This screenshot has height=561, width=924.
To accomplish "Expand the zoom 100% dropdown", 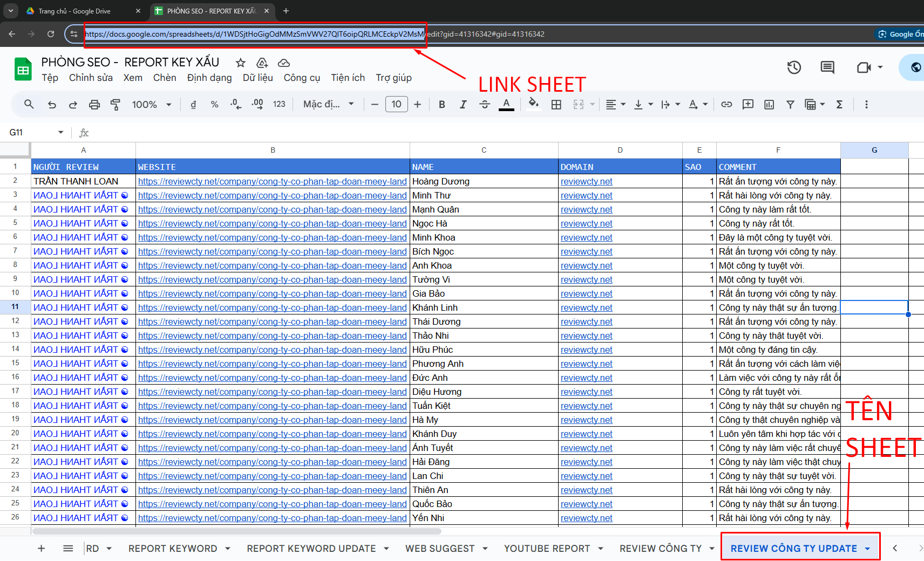I will (152, 104).
